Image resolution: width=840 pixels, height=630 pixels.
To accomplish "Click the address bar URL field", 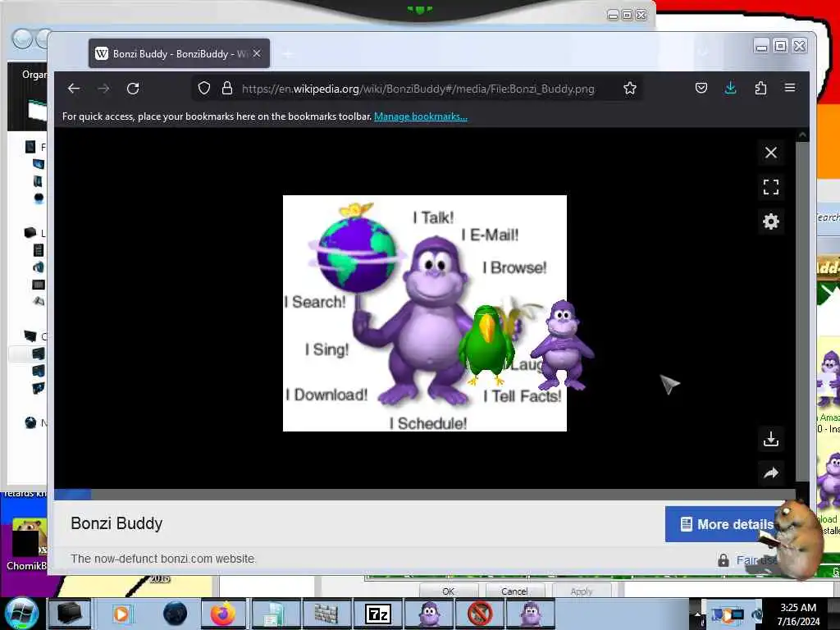I will point(418,89).
